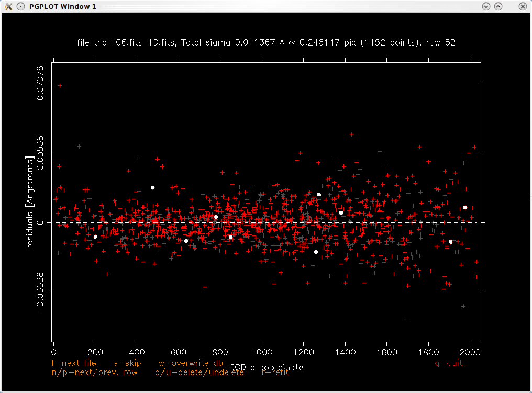
Task: Select the white point near x=850 below zero
Action: point(231,237)
